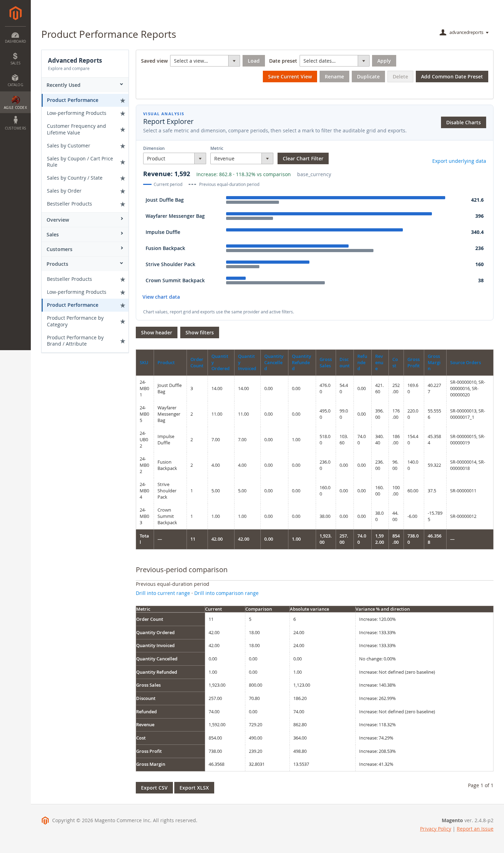504x853 pixels.
Task: Click the Magento footer logo icon
Action: [x=45, y=820]
